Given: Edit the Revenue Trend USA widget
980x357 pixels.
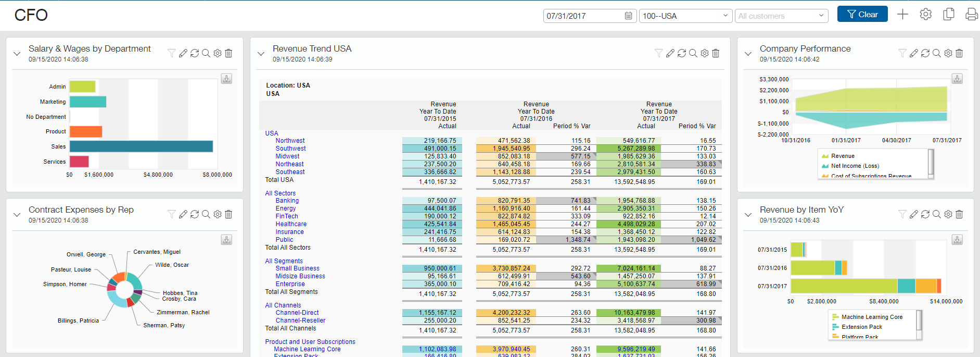Looking at the screenshot, I should [x=670, y=53].
